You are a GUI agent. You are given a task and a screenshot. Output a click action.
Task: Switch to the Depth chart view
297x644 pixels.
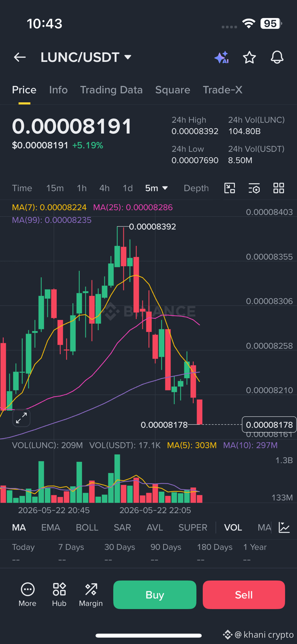pos(196,188)
